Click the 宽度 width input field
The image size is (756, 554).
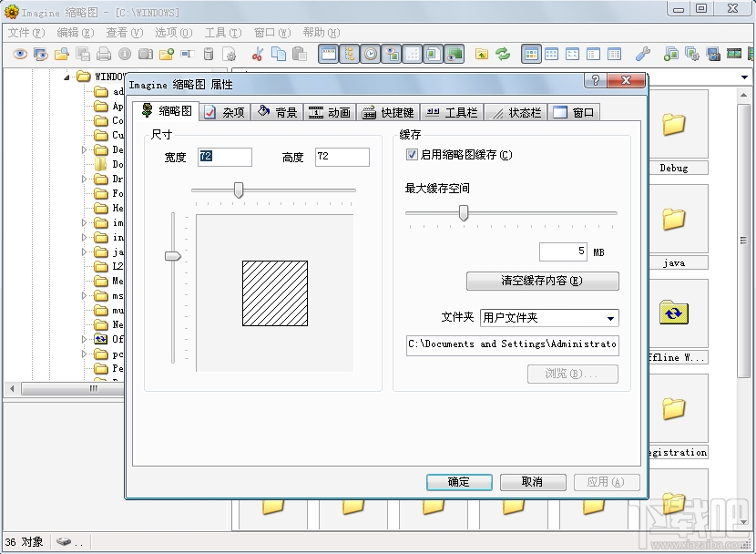225,157
